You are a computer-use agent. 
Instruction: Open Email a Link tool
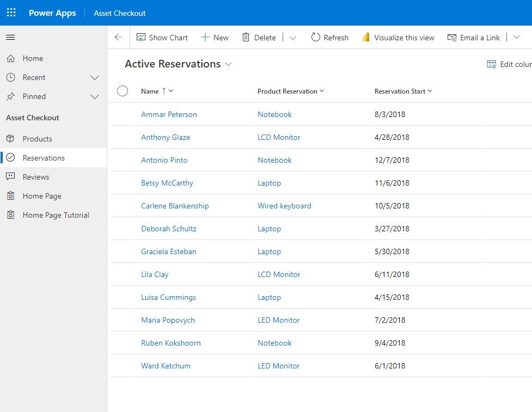coord(451,38)
